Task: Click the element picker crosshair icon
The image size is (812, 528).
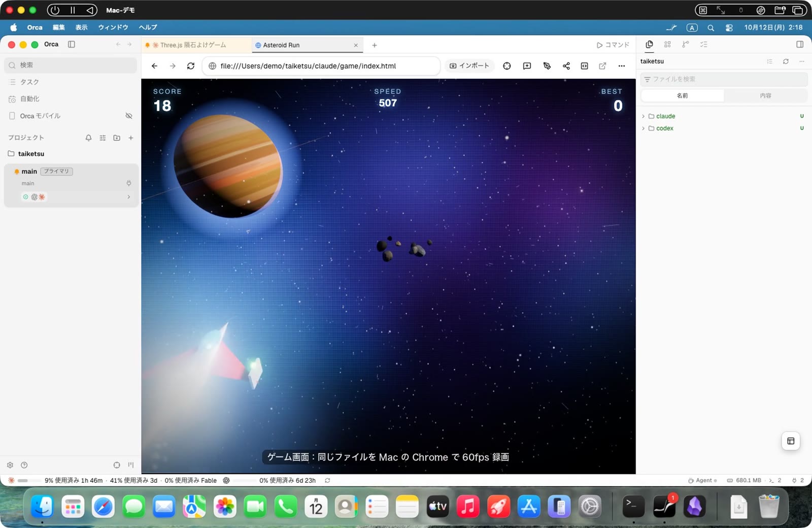Action: (507, 66)
